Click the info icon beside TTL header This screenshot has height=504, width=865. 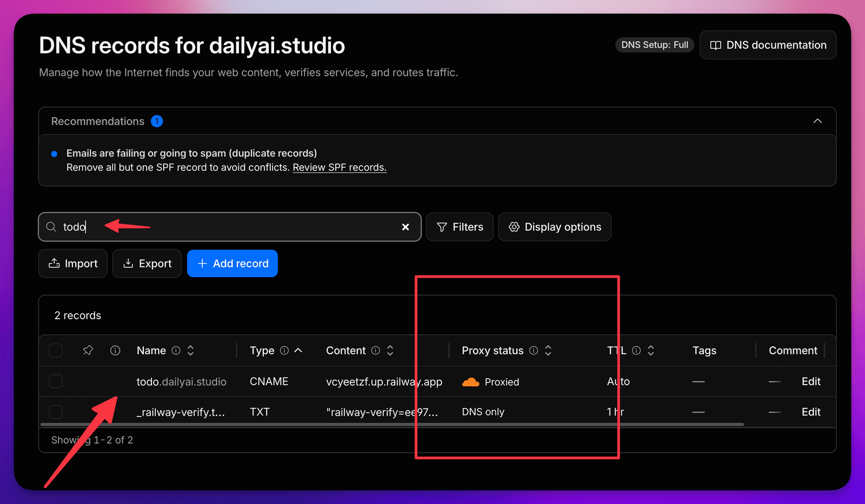636,351
